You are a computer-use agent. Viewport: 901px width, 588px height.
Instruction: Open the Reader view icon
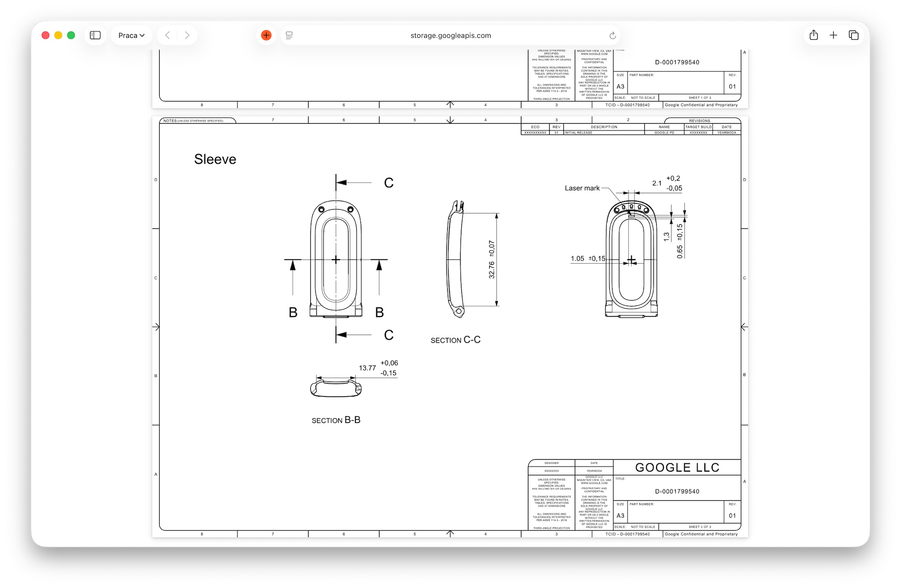tap(289, 35)
